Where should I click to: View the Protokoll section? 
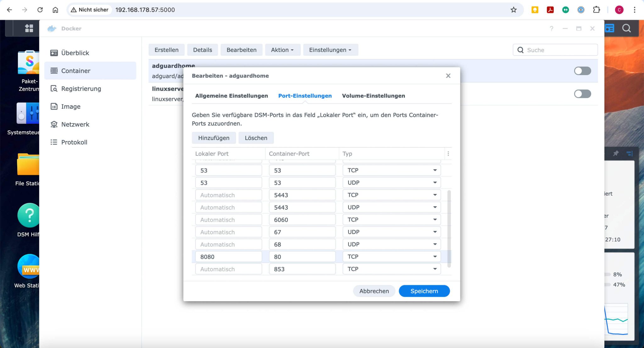coord(74,142)
